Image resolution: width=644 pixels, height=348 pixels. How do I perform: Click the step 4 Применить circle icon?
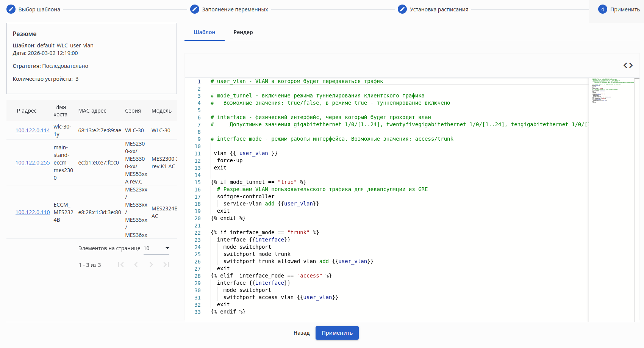602,9
